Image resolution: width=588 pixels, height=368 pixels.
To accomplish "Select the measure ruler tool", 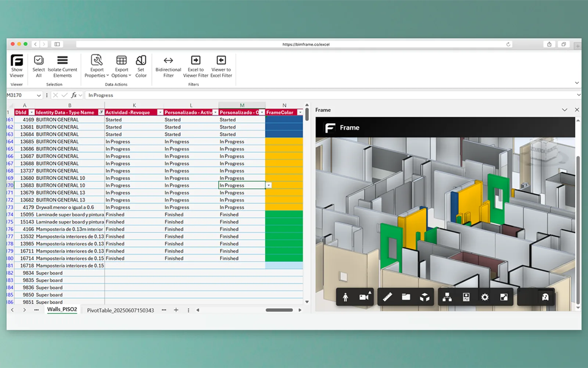I will point(387,297).
